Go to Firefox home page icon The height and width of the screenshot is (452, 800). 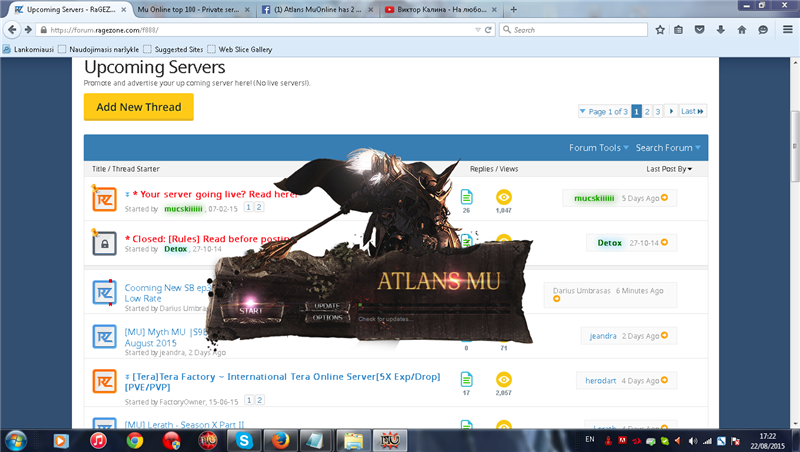pyautogui.click(x=742, y=30)
